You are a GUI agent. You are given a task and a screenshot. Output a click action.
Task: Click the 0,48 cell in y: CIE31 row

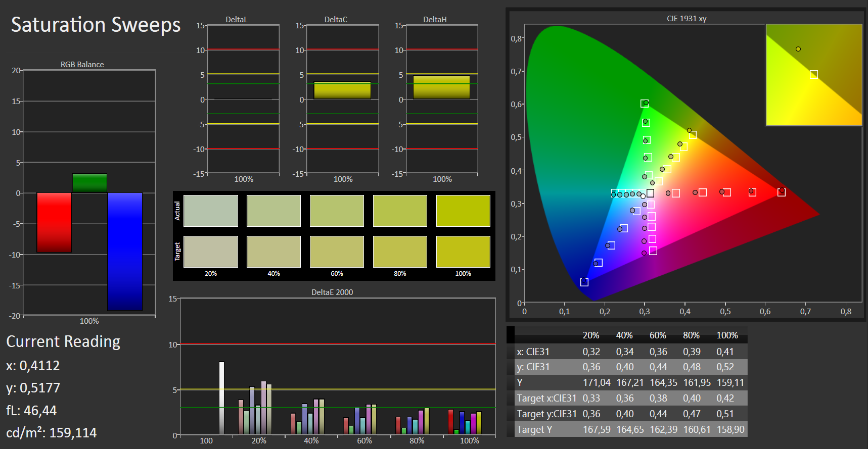[x=692, y=367]
